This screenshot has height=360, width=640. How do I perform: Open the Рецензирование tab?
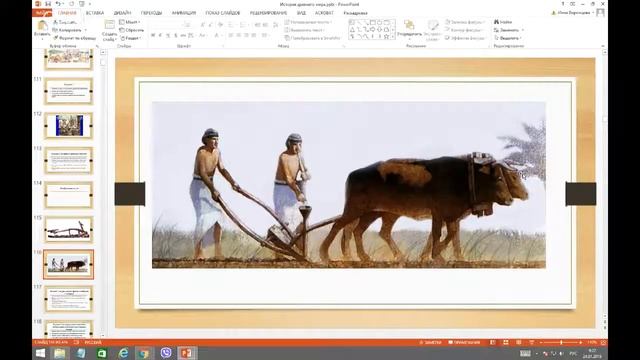click(268, 13)
